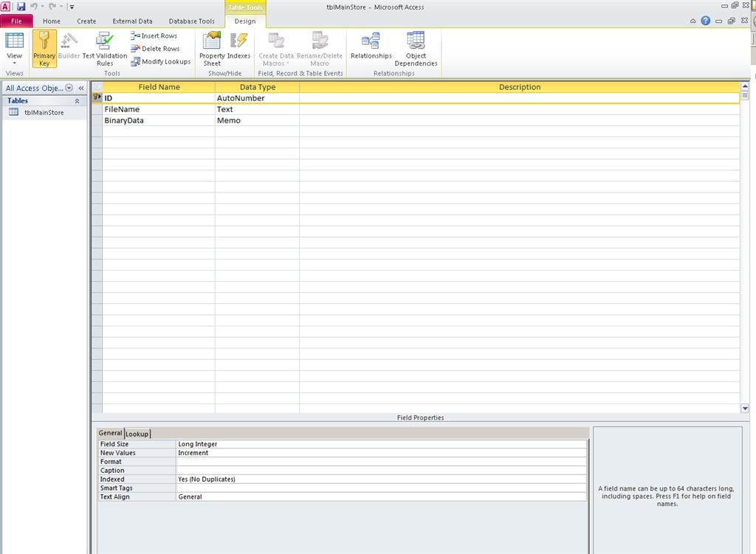The image size is (756, 554).
Task: Toggle the Primary Key button
Action: [x=44, y=49]
